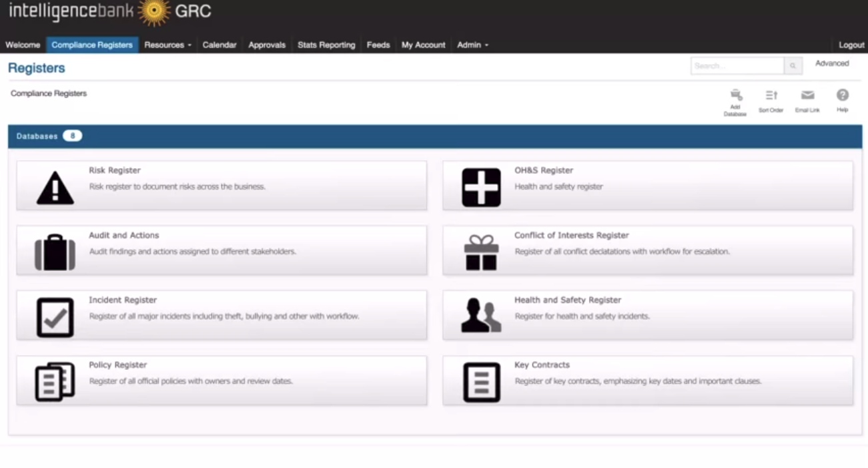Click the Conflict of Interests gift icon
Image resolution: width=868 pixels, height=468 pixels.
tap(481, 252)
